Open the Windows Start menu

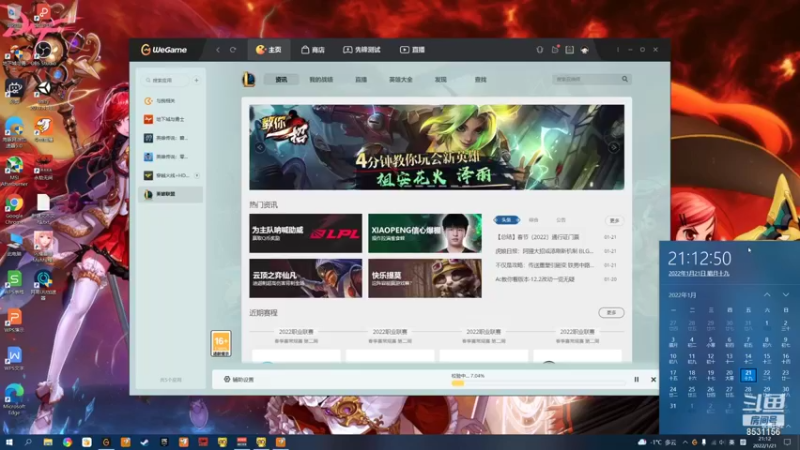pos(9,442)
